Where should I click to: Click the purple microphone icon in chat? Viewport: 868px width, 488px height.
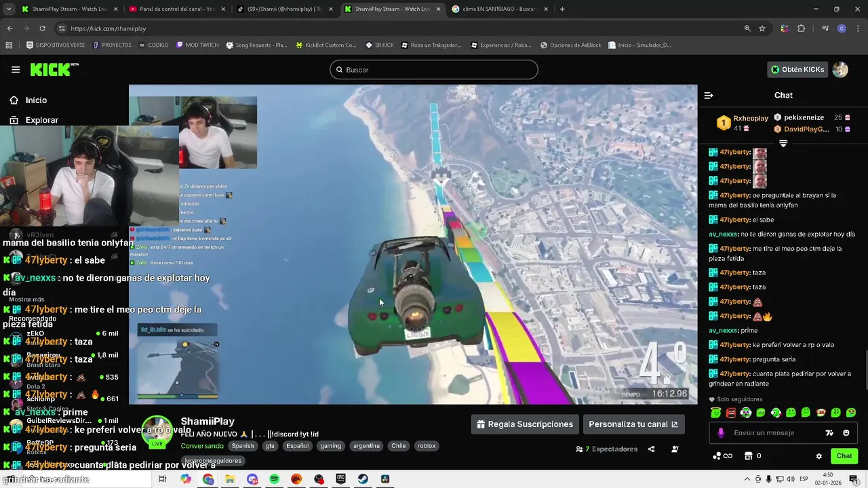click(721, 432)
